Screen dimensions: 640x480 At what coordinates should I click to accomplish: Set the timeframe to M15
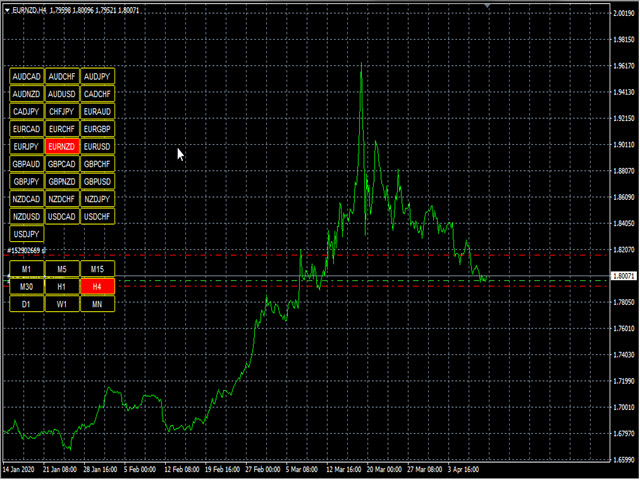point(97,269)
